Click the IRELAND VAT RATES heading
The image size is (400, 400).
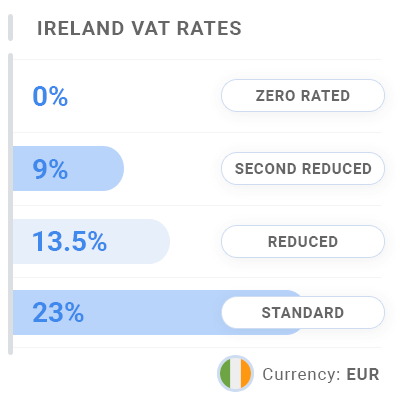pyautogui.click(x=139, y=28)
